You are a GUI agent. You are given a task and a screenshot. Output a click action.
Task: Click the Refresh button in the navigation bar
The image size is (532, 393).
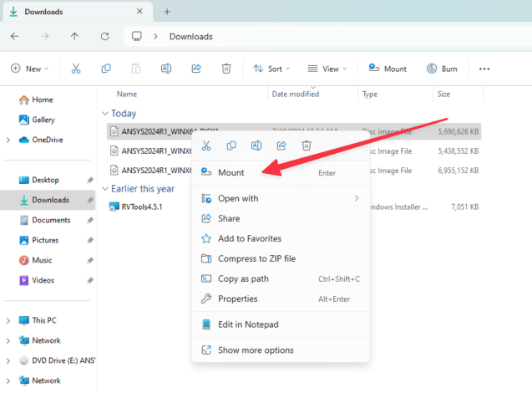[x=104, y=37]
